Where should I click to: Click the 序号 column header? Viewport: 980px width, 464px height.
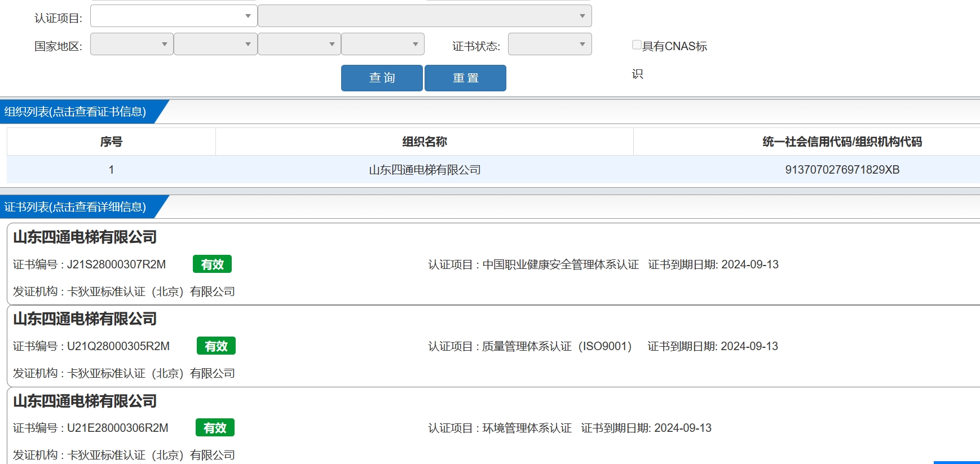111,142
